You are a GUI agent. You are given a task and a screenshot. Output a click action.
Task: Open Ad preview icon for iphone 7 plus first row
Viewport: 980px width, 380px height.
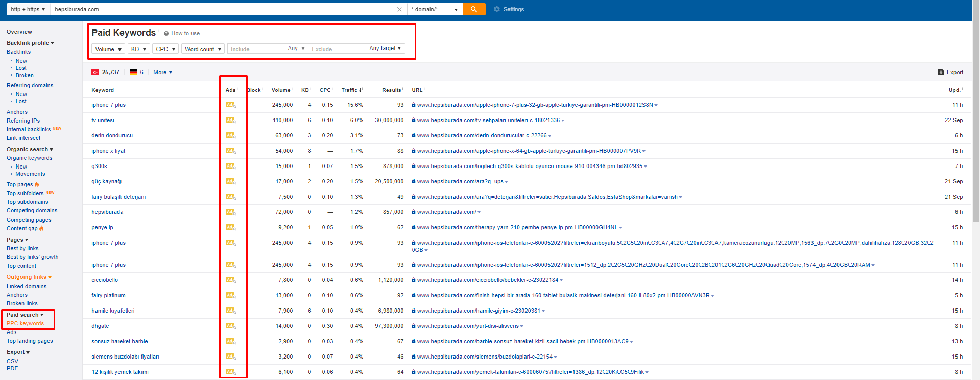[231, 105]
